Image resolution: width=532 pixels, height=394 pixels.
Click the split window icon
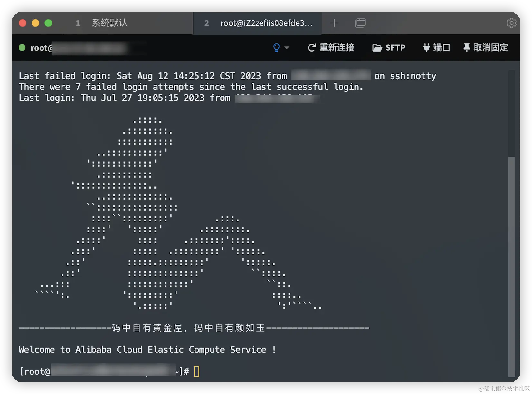tap(360, 23)
